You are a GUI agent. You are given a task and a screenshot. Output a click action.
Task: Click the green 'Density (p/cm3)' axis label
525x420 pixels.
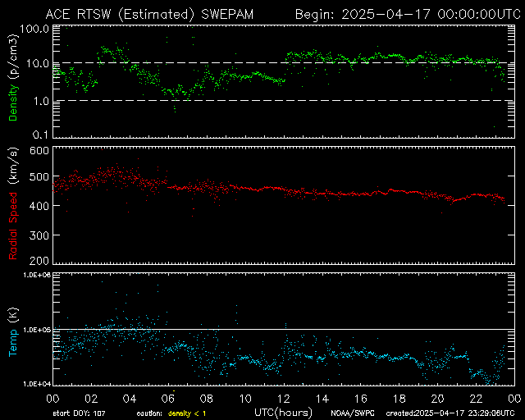pos(13,77)
